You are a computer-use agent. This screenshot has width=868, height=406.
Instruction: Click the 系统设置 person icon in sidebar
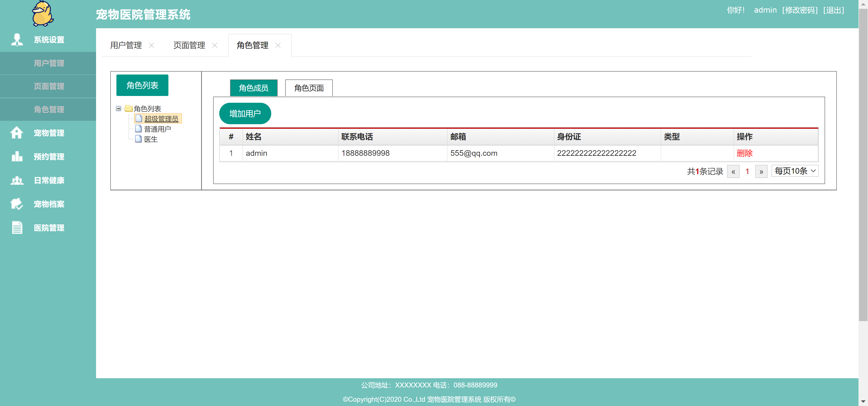[x=17, y=39]
